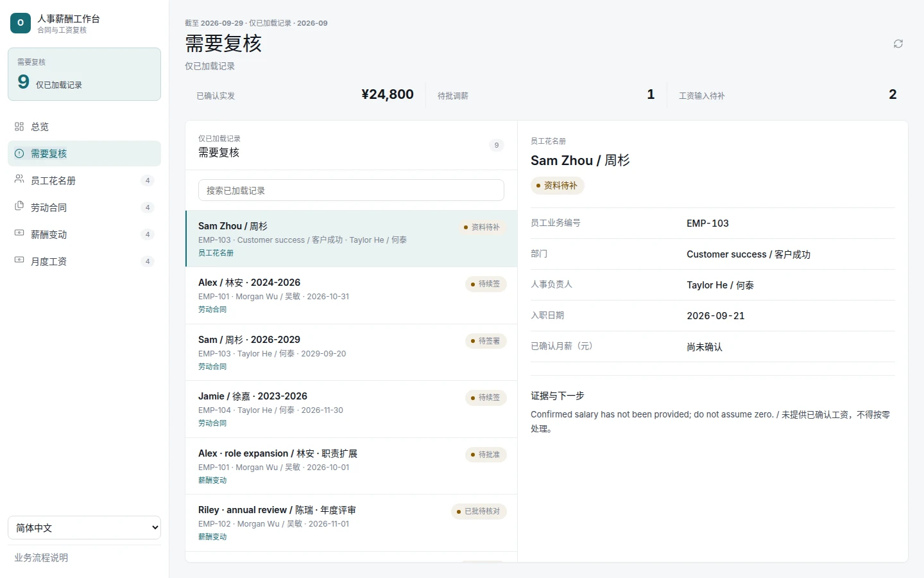The image size is (924, 578).
Task: Click the Sam Zhou / 周杉 detail panel title
Action: coord(580,161)
